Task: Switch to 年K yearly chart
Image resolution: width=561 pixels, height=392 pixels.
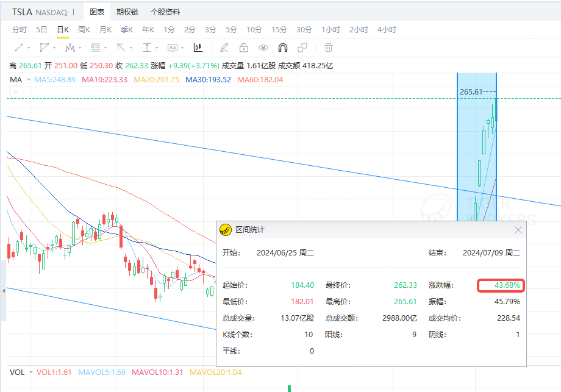Action: (x=148, y=30)
